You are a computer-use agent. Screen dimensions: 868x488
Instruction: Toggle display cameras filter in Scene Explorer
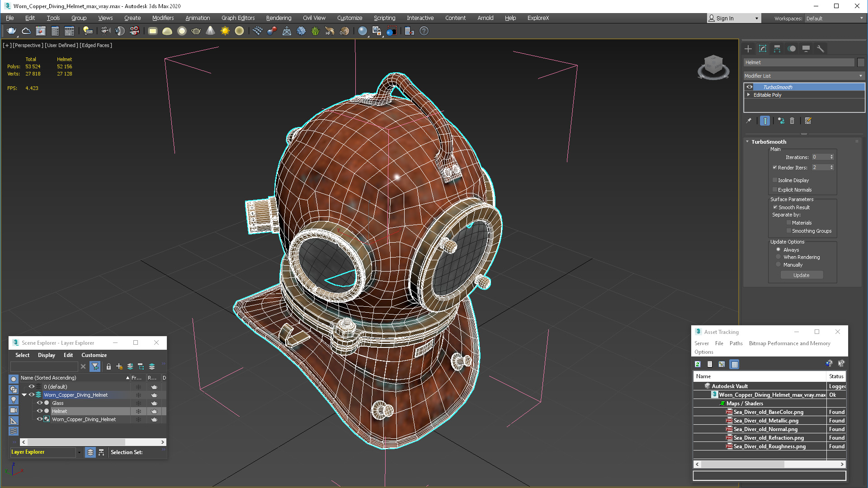(x=14, y=410)
